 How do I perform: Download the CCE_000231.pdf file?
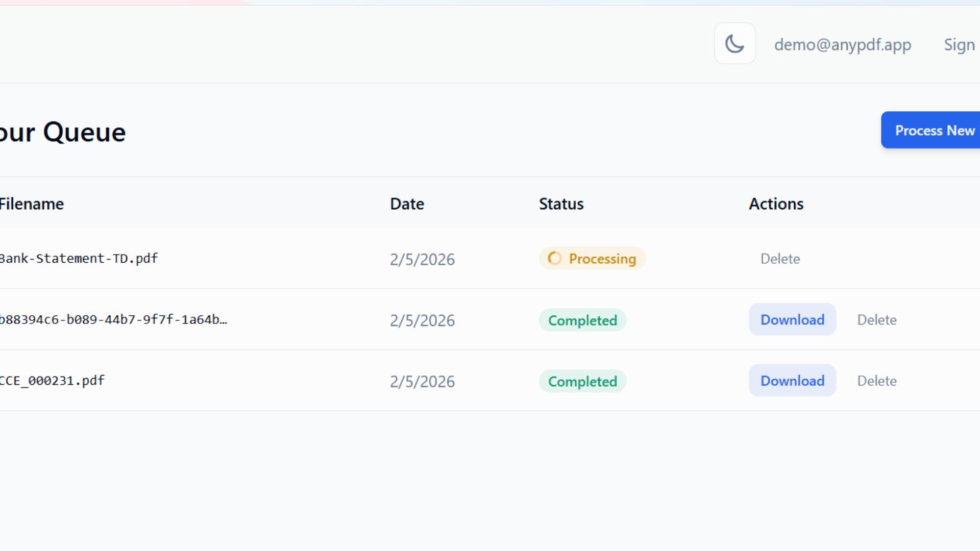tap(792, 381)
